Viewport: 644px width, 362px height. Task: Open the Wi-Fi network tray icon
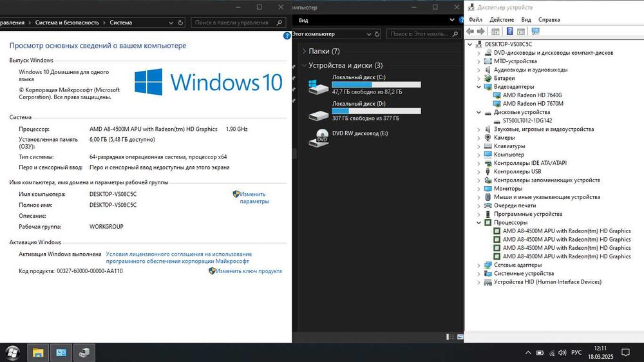(552, 352)
